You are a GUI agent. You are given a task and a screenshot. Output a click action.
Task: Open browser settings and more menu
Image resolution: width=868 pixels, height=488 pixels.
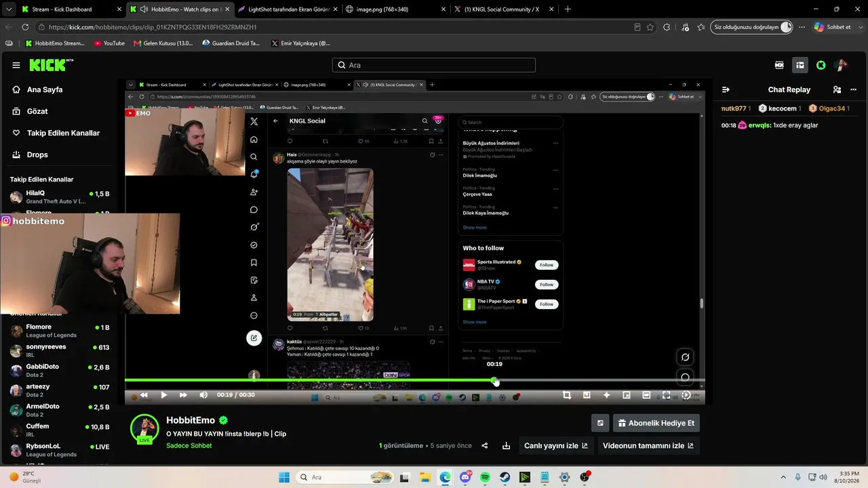[x=802, y=27]
